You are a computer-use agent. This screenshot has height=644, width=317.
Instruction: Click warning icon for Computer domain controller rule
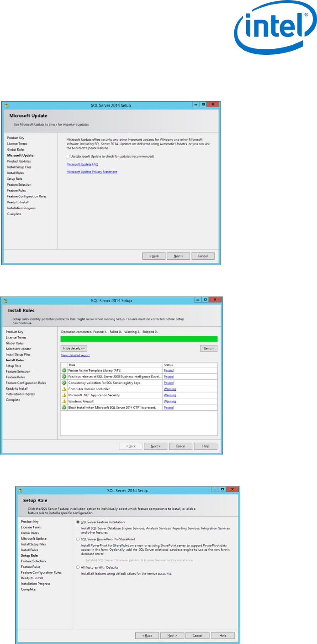click(x=64, y=389)
